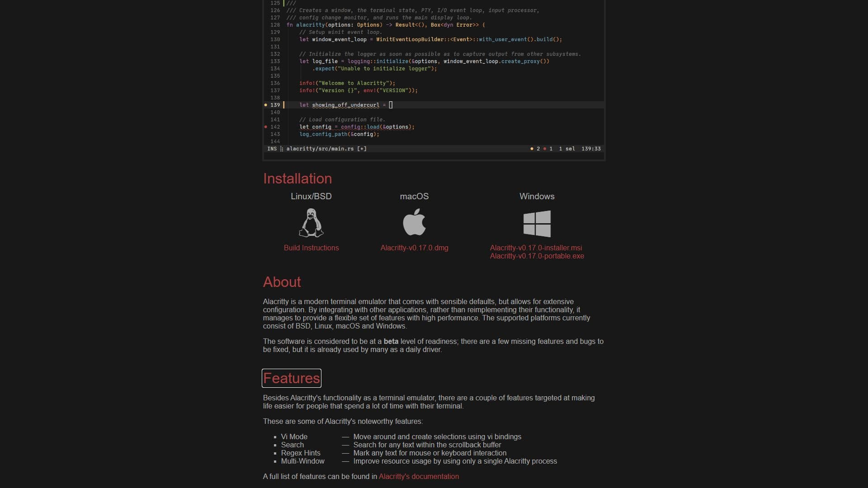Click the 'These are some of Alacritty's noteworthy features' line
This screenshot has width=868, height=488.
click(x=343, y=421)
